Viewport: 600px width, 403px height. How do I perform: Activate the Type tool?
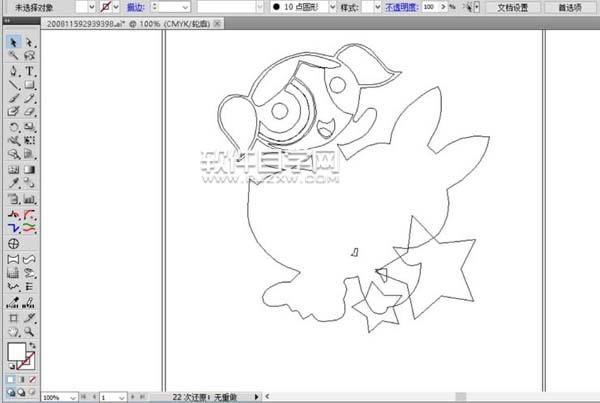click(29, 71)
